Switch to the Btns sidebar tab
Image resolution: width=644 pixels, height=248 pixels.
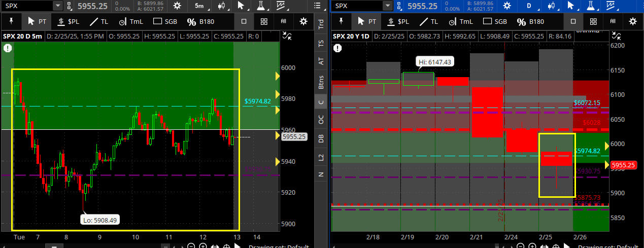tap(321, 82)
